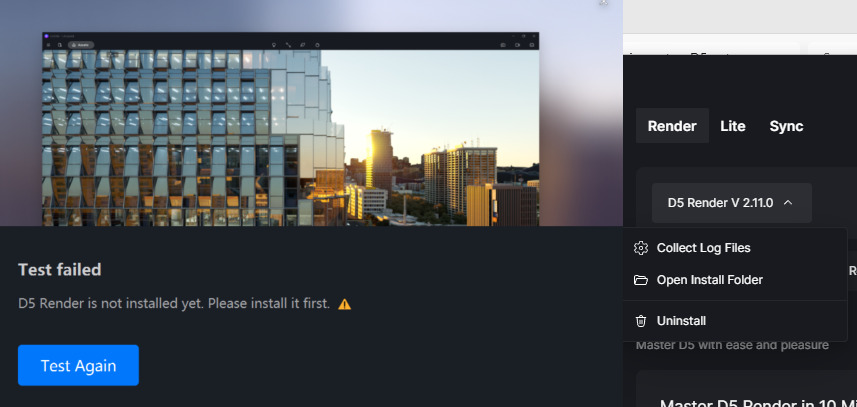Expand the D5 Render V 2.11.0 dropdown
The image size is (857, 407).
pos(731,203)
